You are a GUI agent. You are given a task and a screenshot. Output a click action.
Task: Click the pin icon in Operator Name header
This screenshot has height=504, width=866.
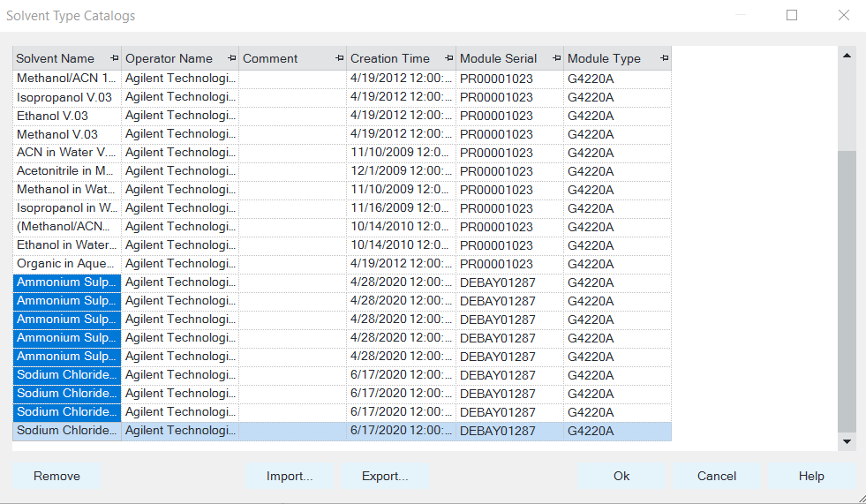point(231,58)
